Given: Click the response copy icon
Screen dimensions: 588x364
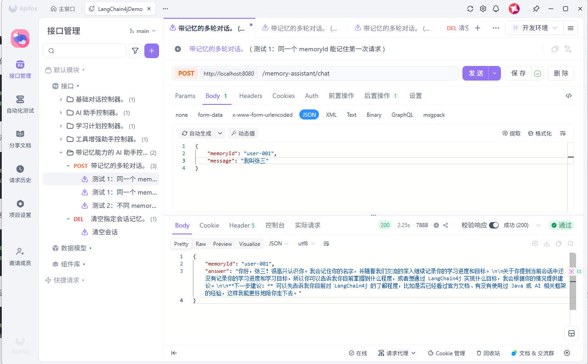Looking at the screenshot, I should pos(559,244).
